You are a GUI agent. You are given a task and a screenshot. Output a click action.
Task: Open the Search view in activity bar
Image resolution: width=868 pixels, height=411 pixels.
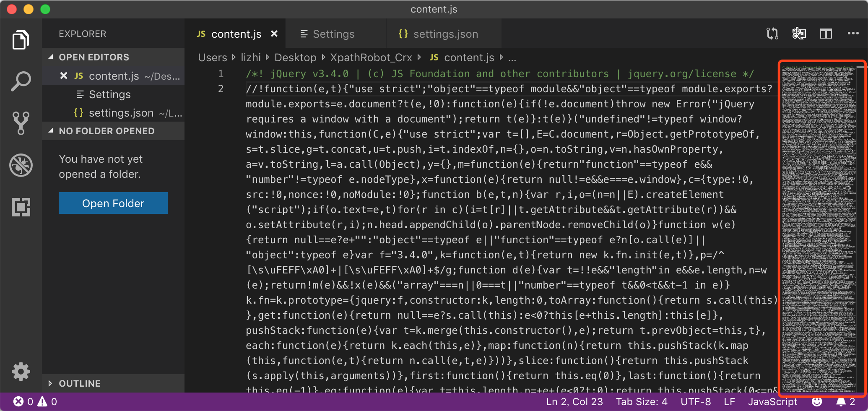click(21, 81)
